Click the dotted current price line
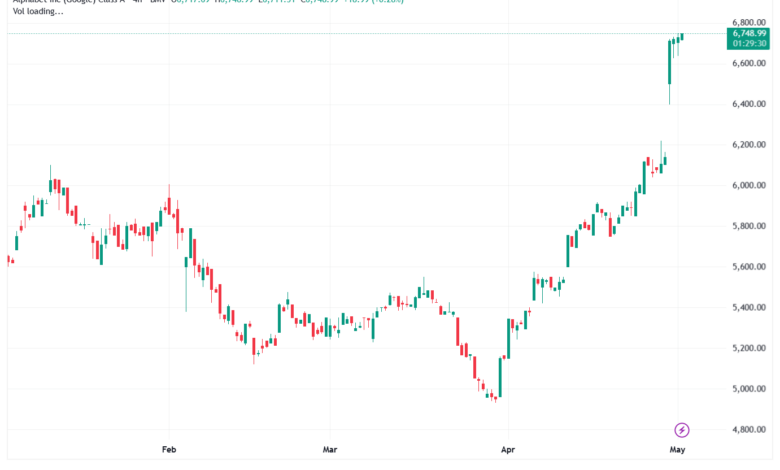 pyautogui.click(x=366, y=33)
